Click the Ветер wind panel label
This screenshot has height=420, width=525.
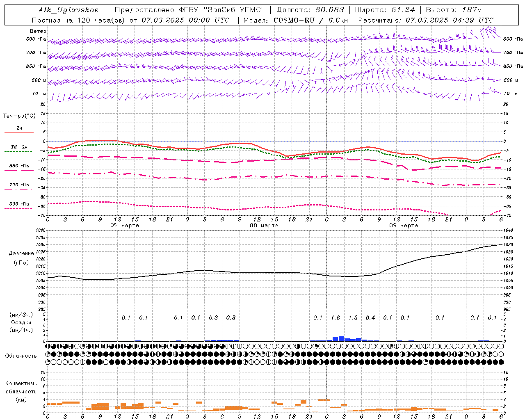[x=38, y=31]
